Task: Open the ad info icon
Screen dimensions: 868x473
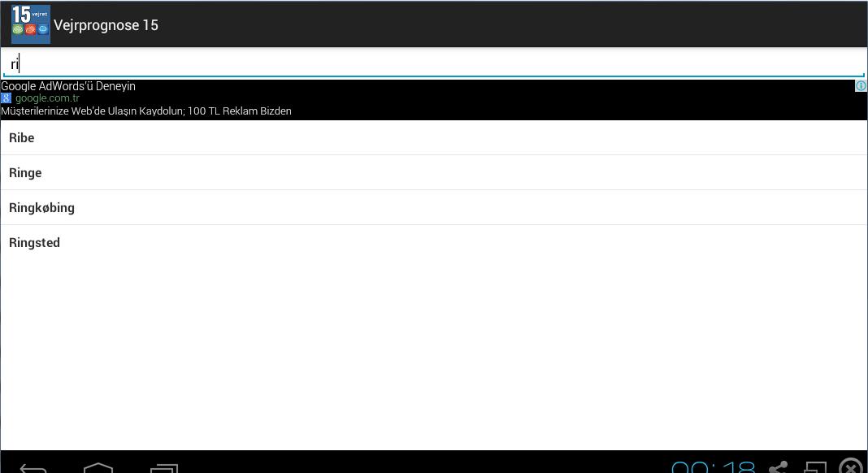Action: coord(861,86)
